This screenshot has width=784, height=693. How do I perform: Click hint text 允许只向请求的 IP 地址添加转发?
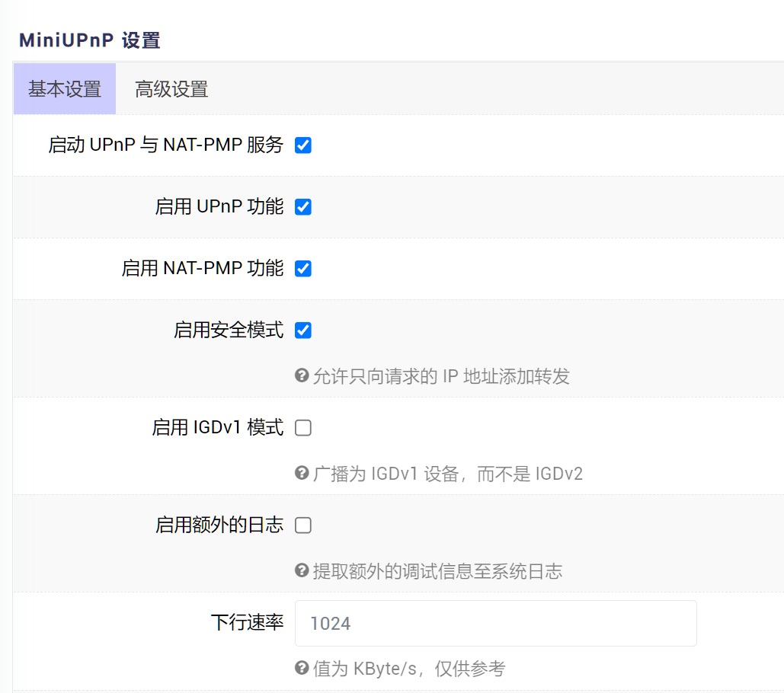click(x=441, y=375)
